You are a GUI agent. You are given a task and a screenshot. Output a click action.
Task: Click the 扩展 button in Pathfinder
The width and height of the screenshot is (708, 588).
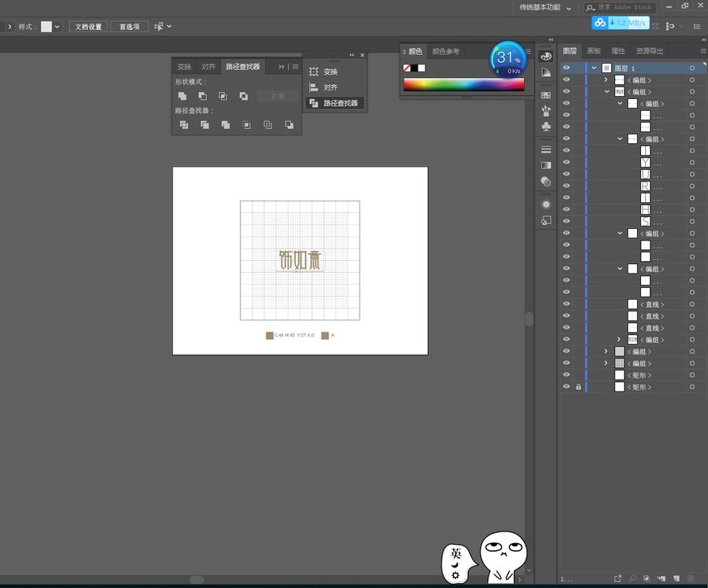pos(278,96)
